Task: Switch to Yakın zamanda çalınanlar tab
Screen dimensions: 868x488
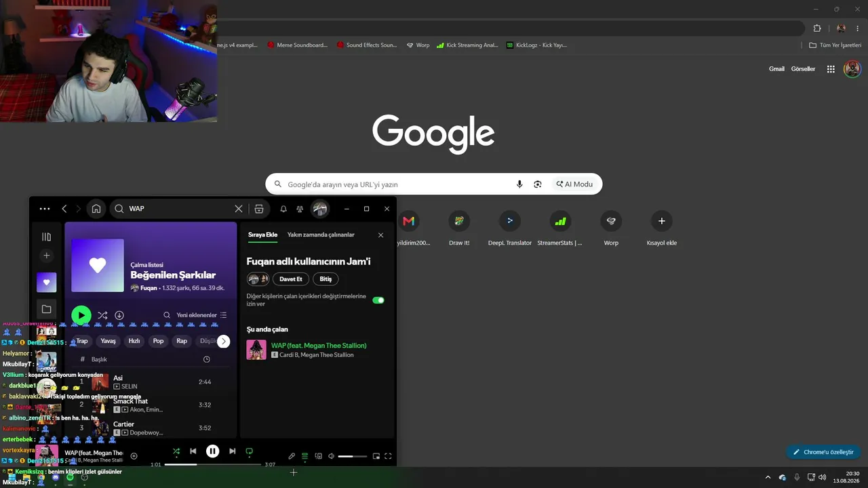Action: 321,235
